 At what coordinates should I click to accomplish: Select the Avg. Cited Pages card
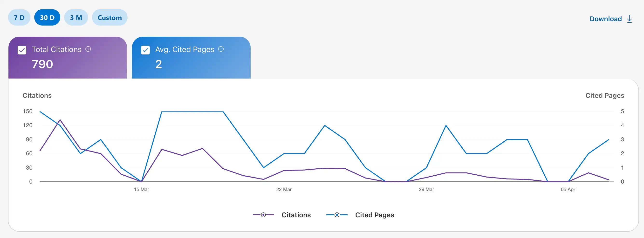tap(191, 57)
